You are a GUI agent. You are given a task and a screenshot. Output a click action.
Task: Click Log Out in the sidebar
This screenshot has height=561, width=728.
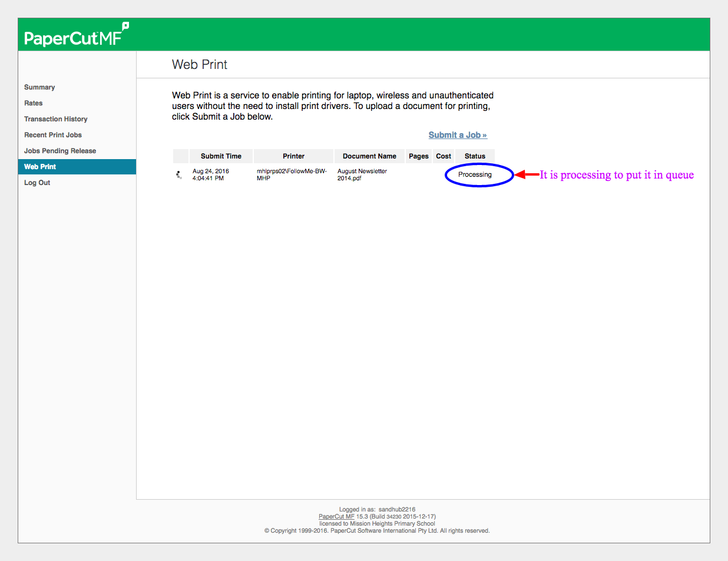tap(37, 183)
